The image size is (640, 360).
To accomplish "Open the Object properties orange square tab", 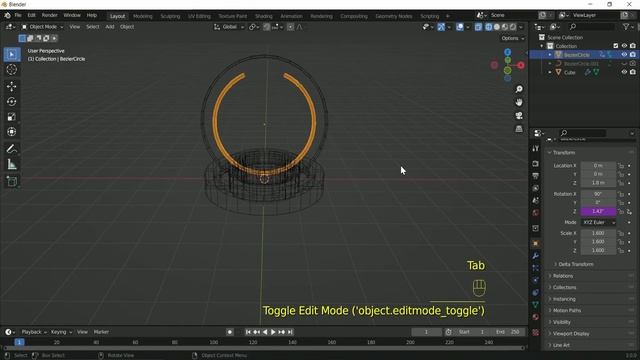I will point(536,244).
